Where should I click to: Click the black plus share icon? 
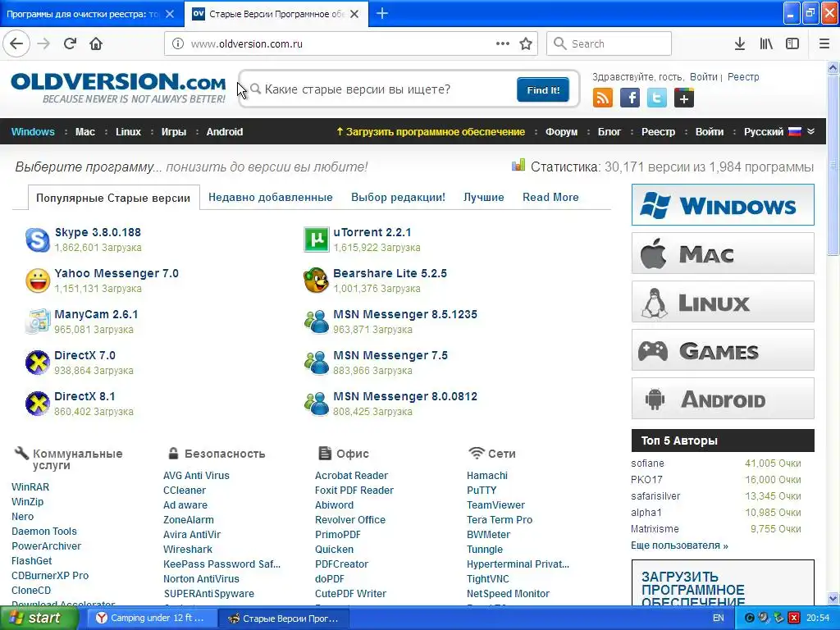tap(684, 98)
